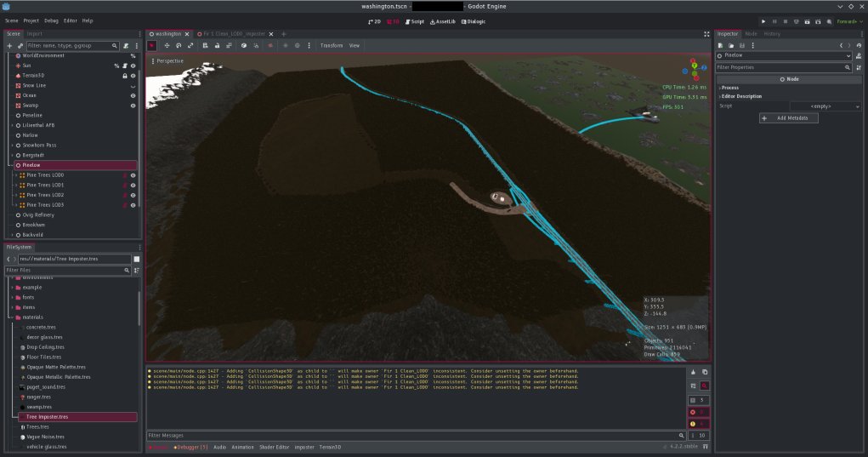This screenshot has width=868, height=457.
Task: Instantiate child scene using the link icon
Action: (20, 45)
